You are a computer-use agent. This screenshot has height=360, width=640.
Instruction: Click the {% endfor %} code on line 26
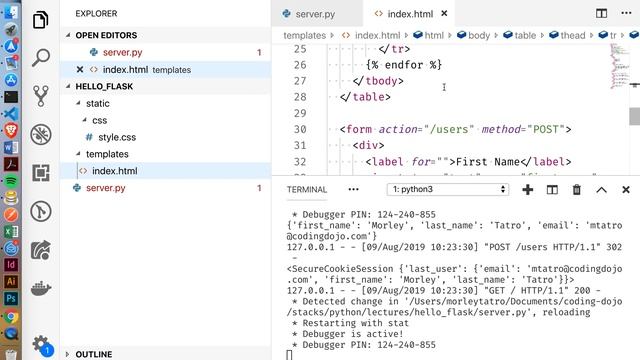point(404,65)
